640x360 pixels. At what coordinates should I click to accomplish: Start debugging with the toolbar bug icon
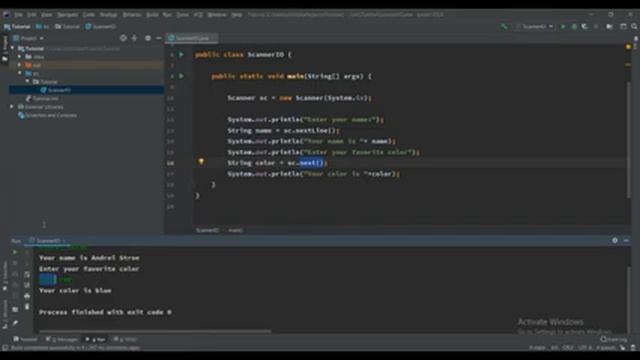click(574, 27)
